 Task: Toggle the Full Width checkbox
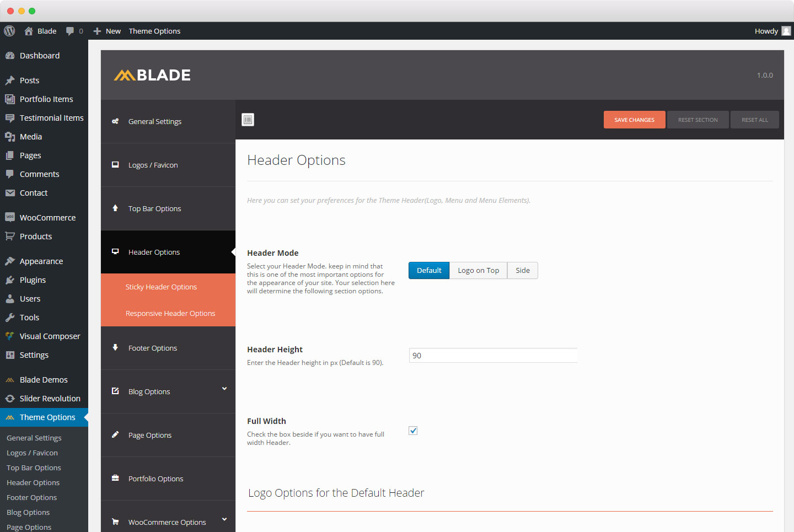pos(413,431)
